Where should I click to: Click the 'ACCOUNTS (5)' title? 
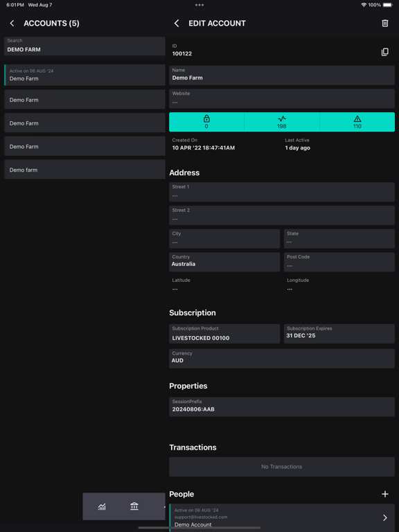pos(51,23)
